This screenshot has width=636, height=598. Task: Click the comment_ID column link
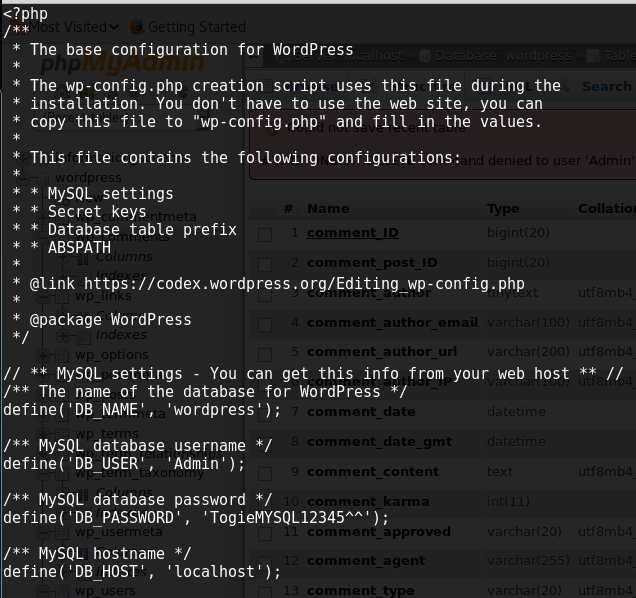(x=352, y=233)
